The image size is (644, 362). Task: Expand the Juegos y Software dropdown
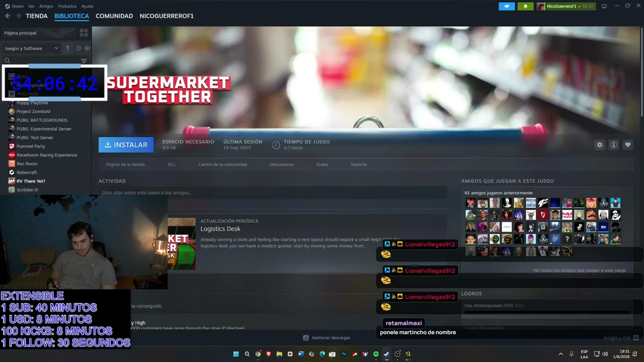pyautogui.click(x=32, y=48)
